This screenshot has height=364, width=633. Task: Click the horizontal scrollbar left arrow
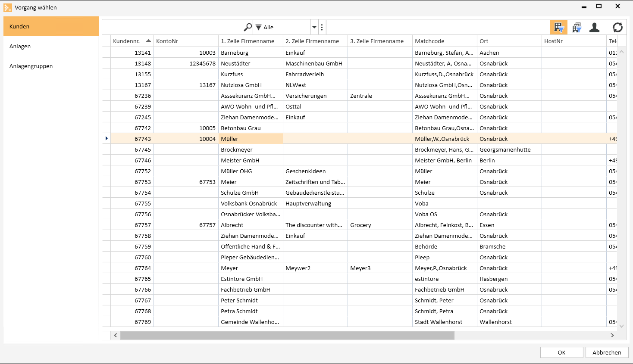(115, 335)
